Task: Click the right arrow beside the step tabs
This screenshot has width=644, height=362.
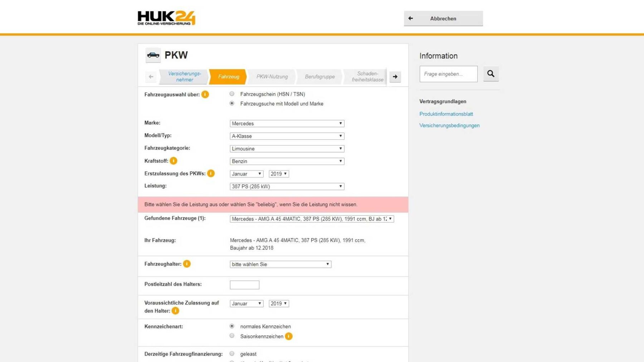Action: click(395, 76)
